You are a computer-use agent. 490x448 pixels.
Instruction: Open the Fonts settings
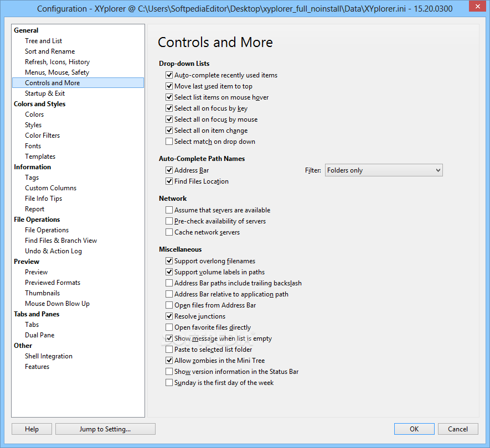click(x=33, y=146)
